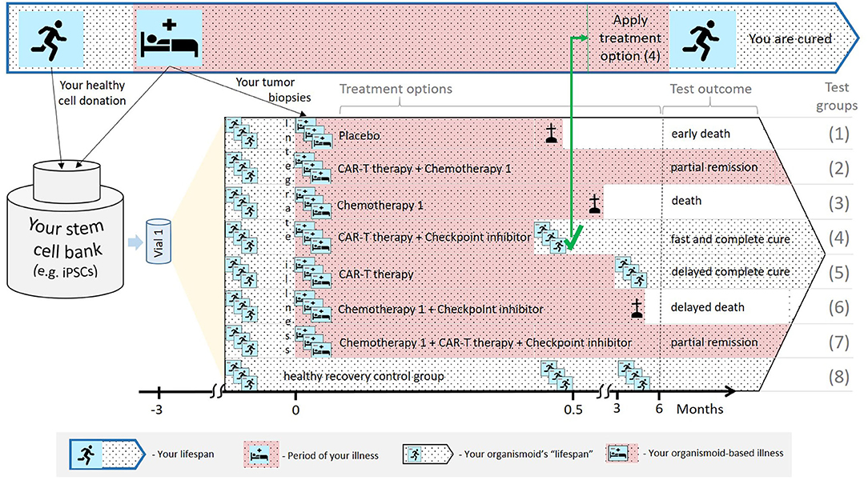This screenshot has height=480, width=868.
Task: Select the Placebo treatment label
Action: (x=360, y=135)
